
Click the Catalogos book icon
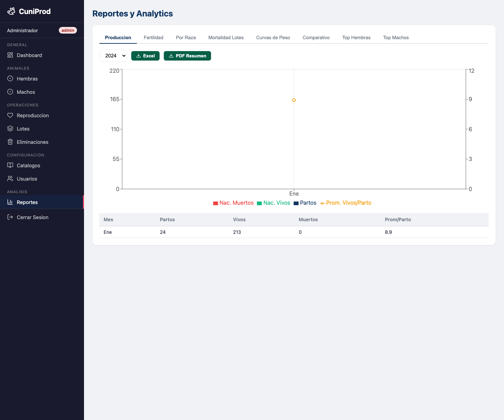point(10,165)
